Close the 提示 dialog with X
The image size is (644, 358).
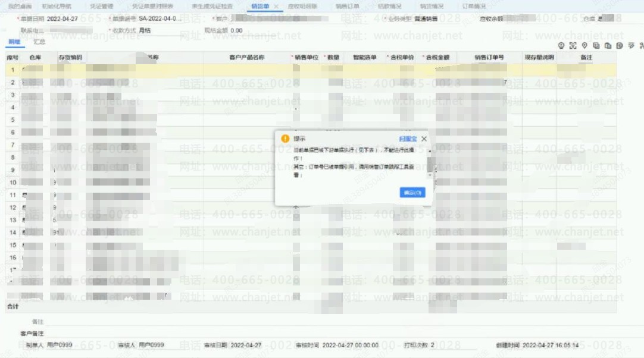(424, 139)
